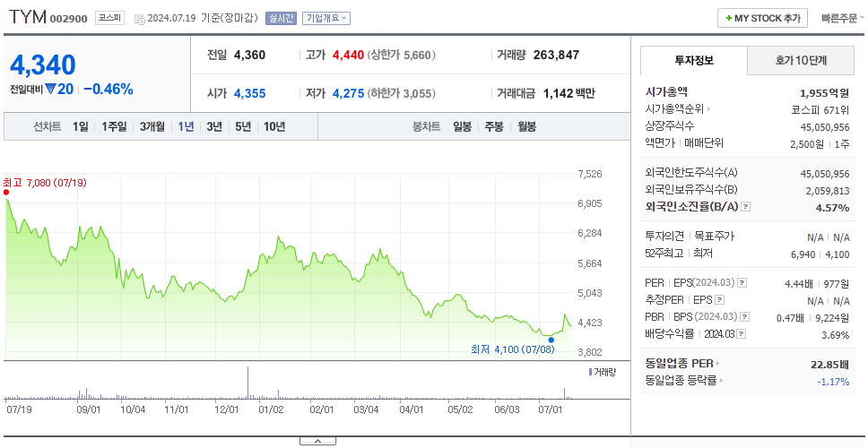The image size is (868, 448).
Task: Click the red 최고 7,080 marker dot
Action: [x=6, y=193]
